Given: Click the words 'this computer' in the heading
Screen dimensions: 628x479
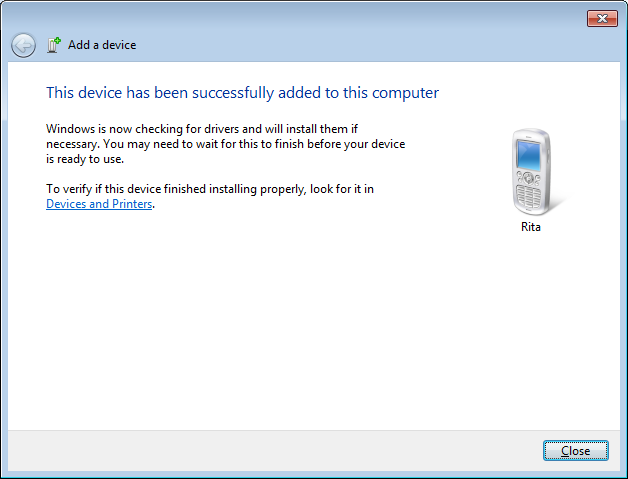Looking at the screenshot, I should pos(391,93).
